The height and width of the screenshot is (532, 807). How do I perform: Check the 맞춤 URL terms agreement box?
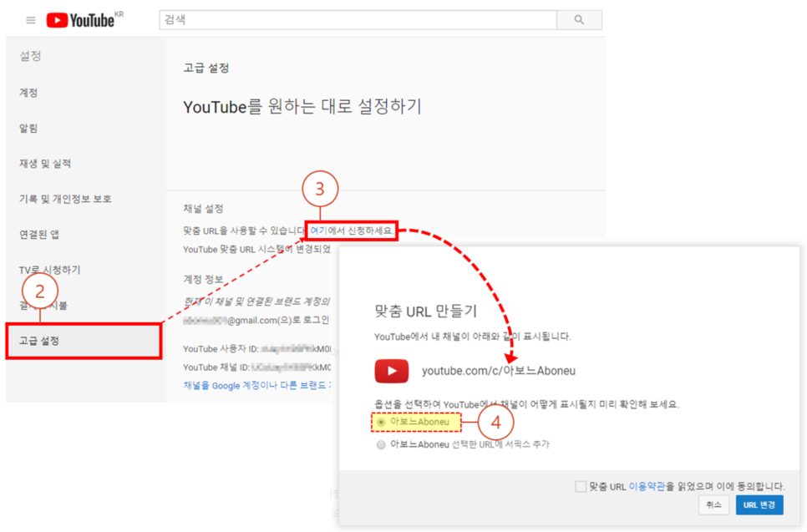tap(581, 486)
